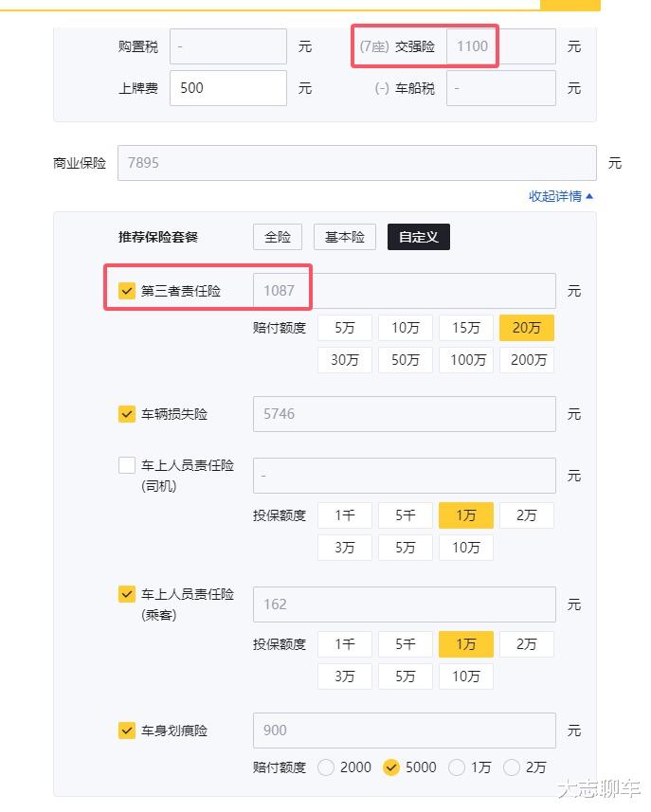Select 2万 scratch insurance coverage radio

tap(512, 767)
